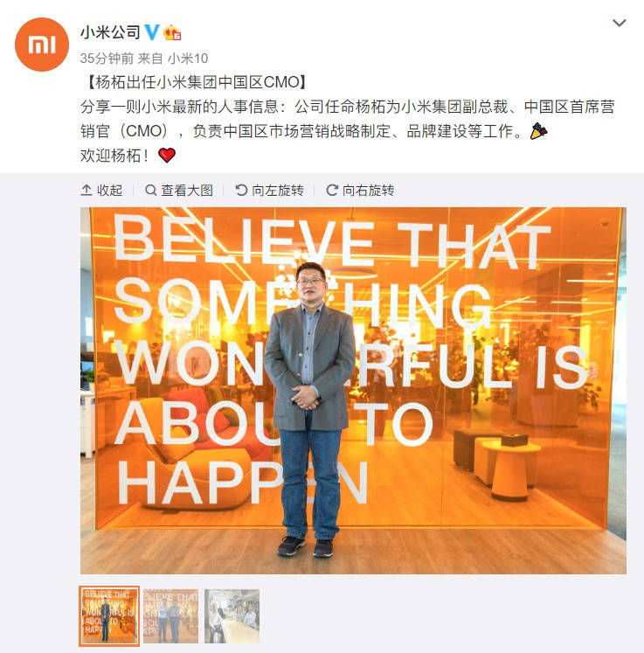Screen dimensions: 644x653
Task: Click the 小米10 source device link
Action: coord(188,59)
